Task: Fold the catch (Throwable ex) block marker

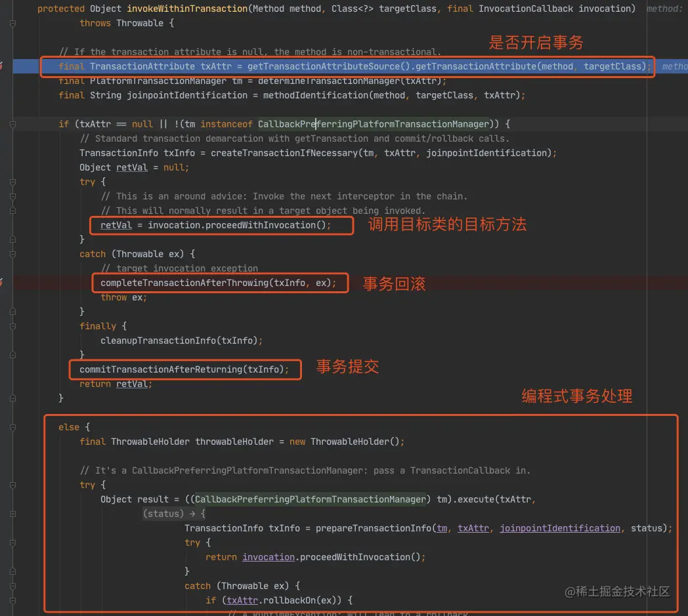Action: pos(12,255)
